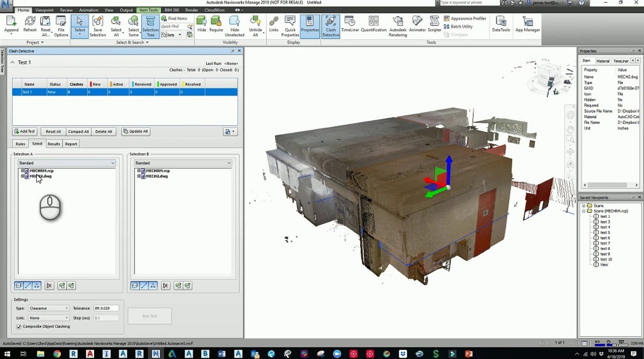Open the Append tool in the ribbon

click(11, 25)
